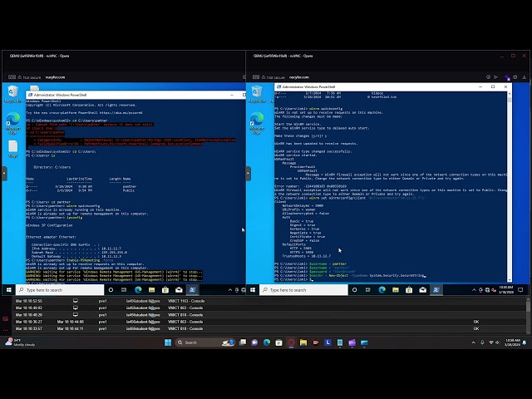Open Task View in left VM taskbar
532x399 pixels.
point(124,290)
